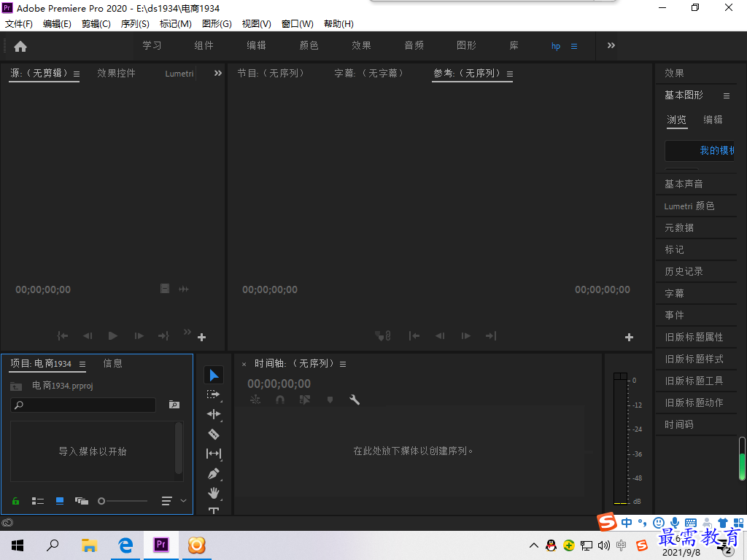The height and width of the screenshot is (560, 747).
Task: Open the 我的模板 dropdown
Action: (700, 150)
